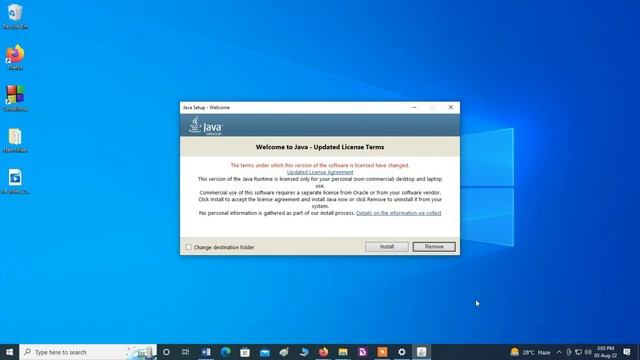Image resolution: width=640 pixels, height=360 pixels.
Task: Select the video file icon on the desktop
Action: pyautogui.click(x=15, y=182)
